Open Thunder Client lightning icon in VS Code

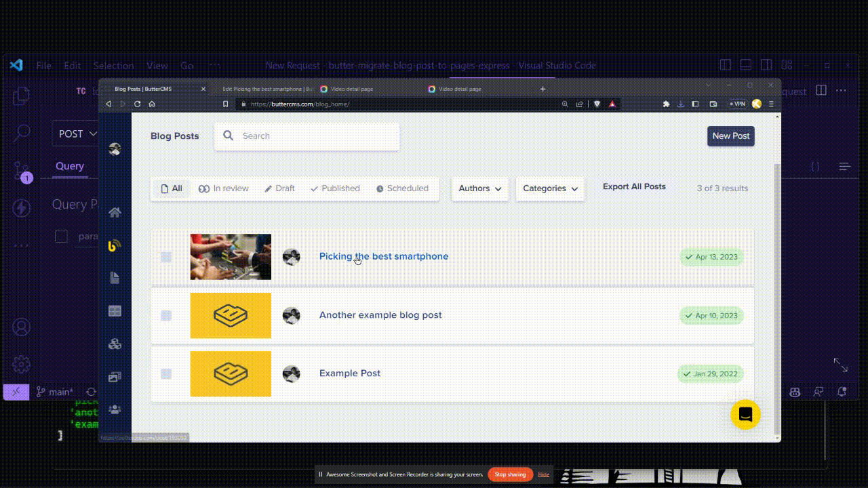[22, 208]
